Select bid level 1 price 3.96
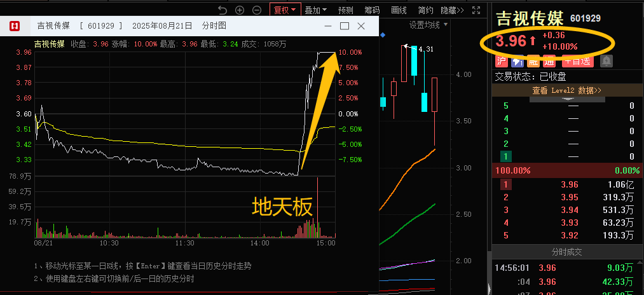 569,184
